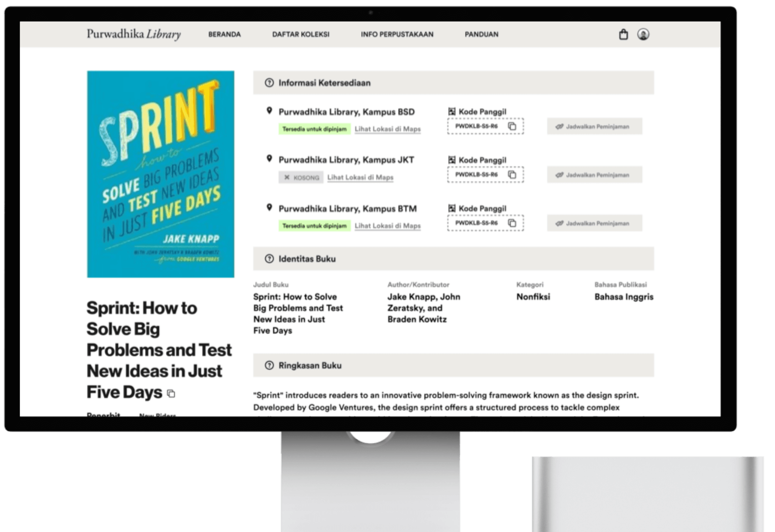Click location pin for Kampus BTM
775x532 pixels.
pos(269,207)
